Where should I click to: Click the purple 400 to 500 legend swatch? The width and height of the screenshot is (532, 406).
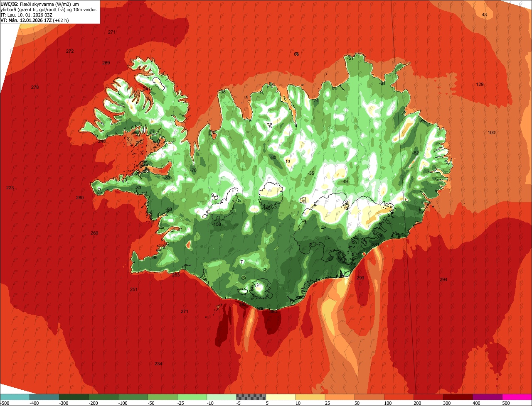(487, 397)
